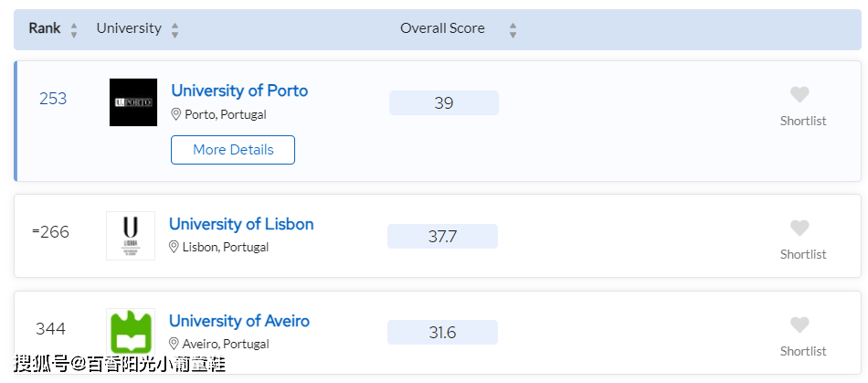Viewport: 868px width, 383px height.
Task: Click the University of Porto logo
Action: point(132,102)
